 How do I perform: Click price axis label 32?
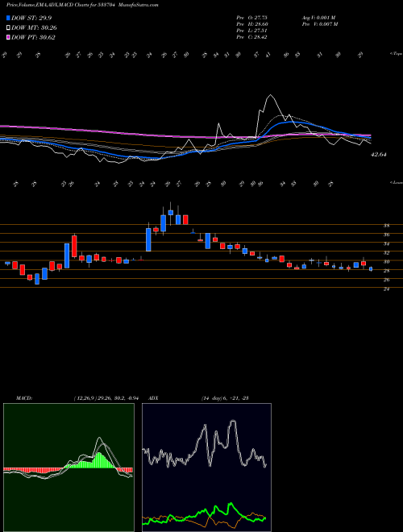[386, 253]
